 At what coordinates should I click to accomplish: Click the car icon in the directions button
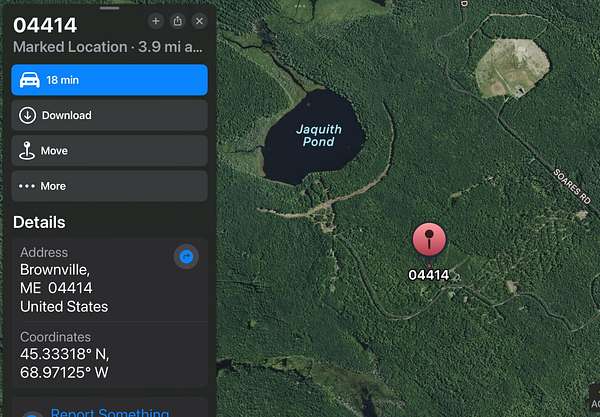[x=30, y=80]
